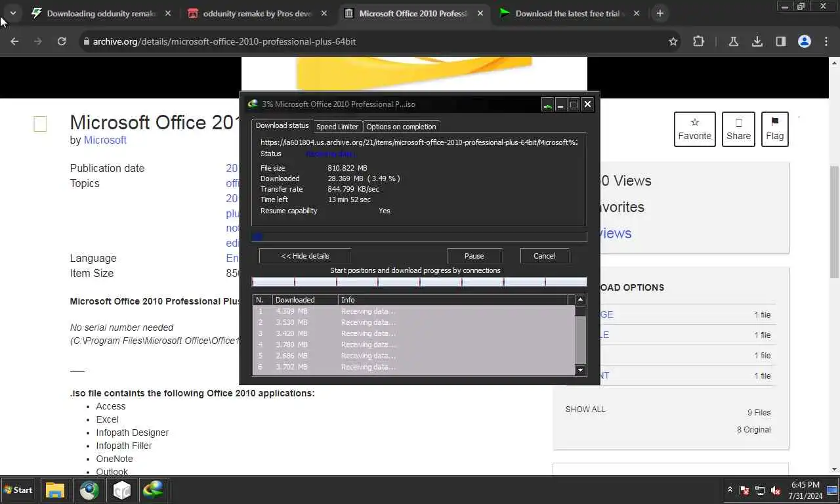The width and height of the screenshot is (840, 504).
Task: Close the 'oddunity remake by Pros' tab
Action: click(x=325, y=13)
